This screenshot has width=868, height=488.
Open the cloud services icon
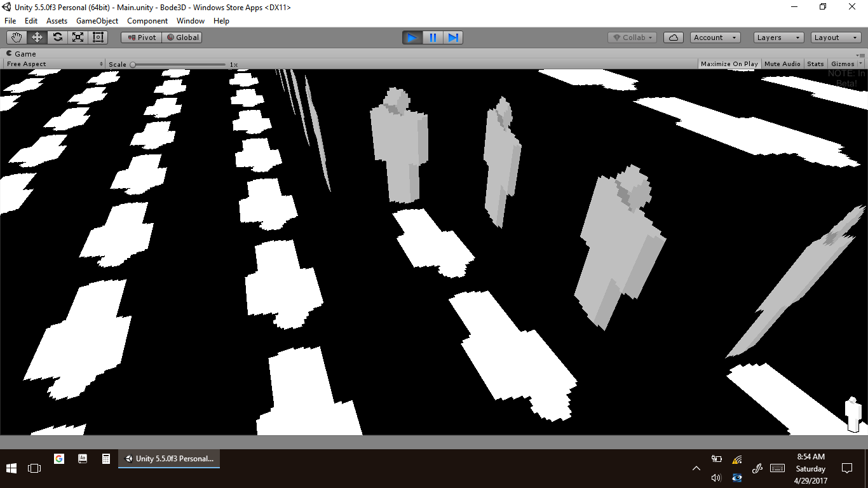pyautogui.click(x=674, y=37)
